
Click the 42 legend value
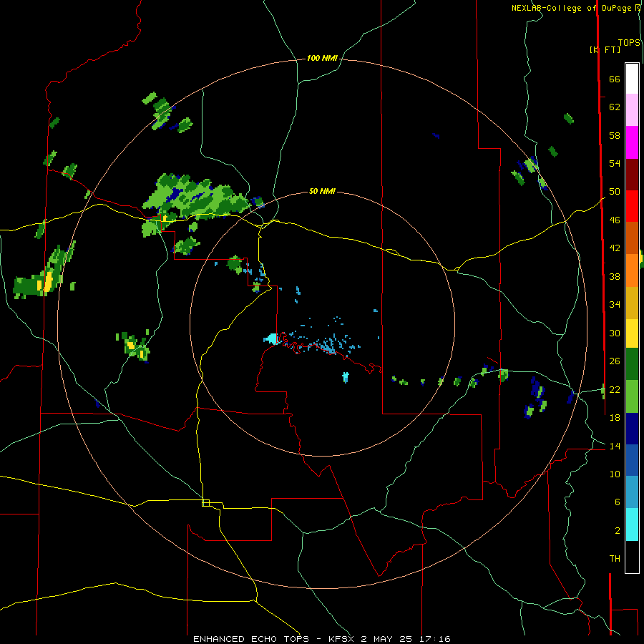tap(615, 248)
